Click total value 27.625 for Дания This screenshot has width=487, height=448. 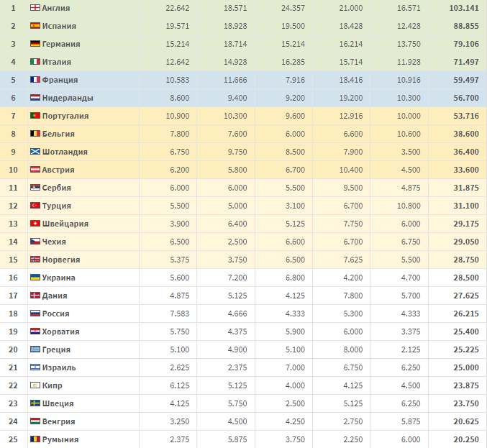tap(466, 296)
